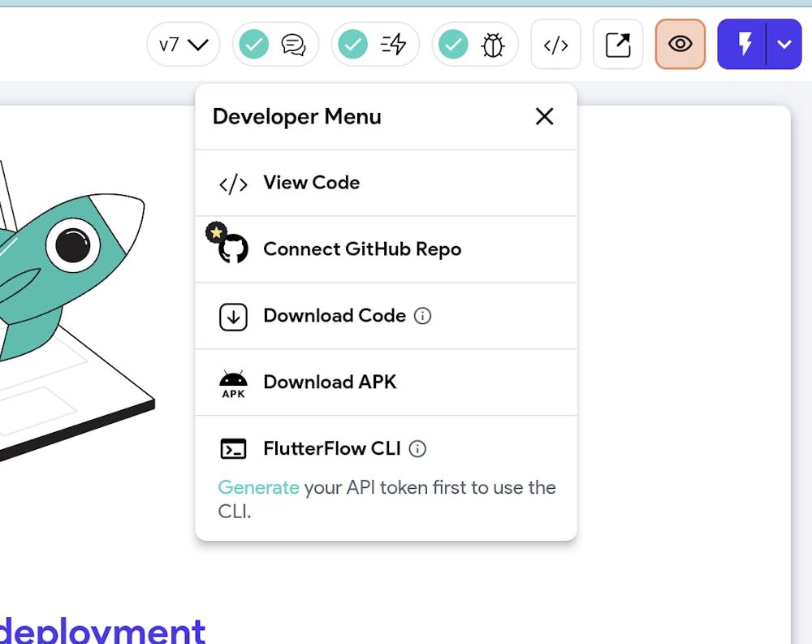Select Download APK menu entry

[x=386, y=383]
